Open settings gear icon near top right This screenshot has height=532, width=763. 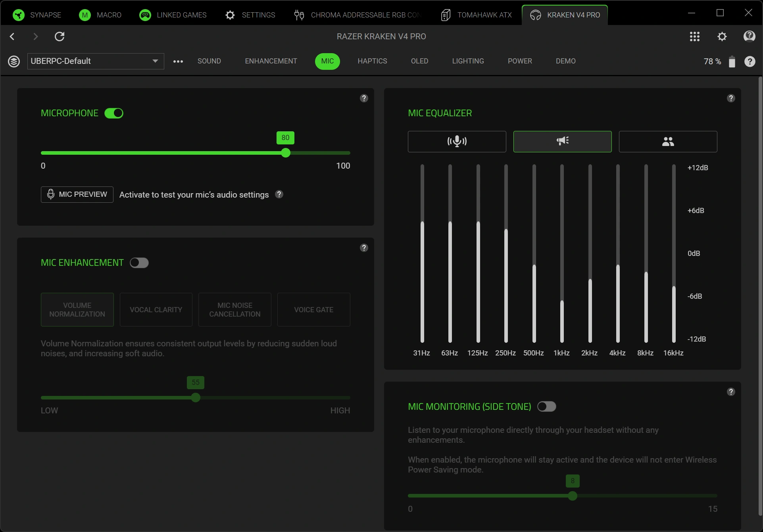[722, 36]
